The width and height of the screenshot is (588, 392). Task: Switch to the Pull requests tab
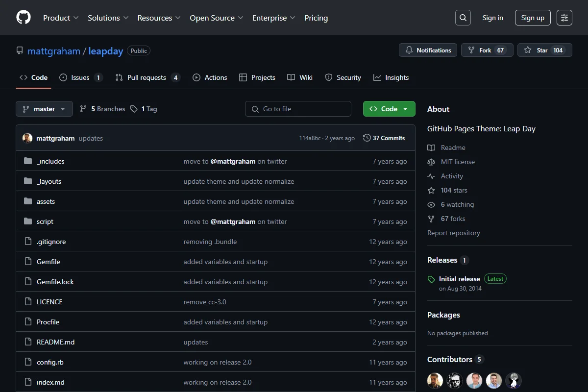pyautogui.click(x=147, y=77)
